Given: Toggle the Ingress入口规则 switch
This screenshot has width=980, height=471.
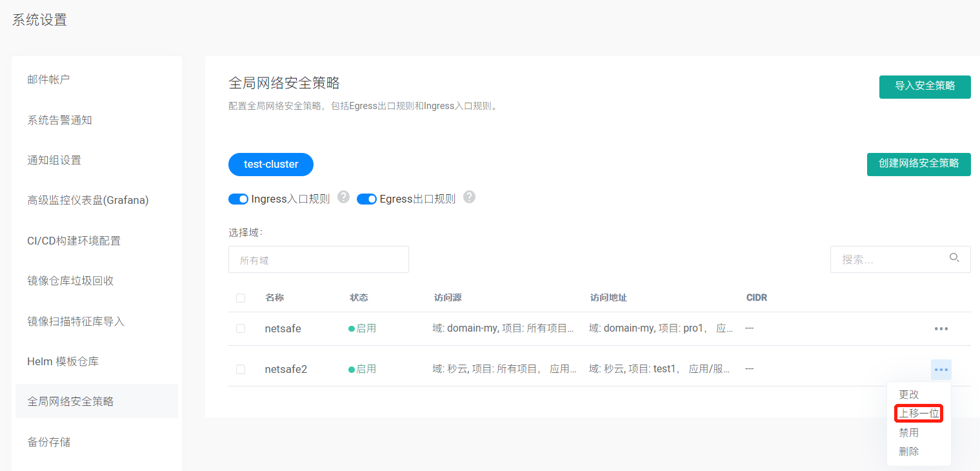Looking at the screenshot, I should tap(239, 199).
